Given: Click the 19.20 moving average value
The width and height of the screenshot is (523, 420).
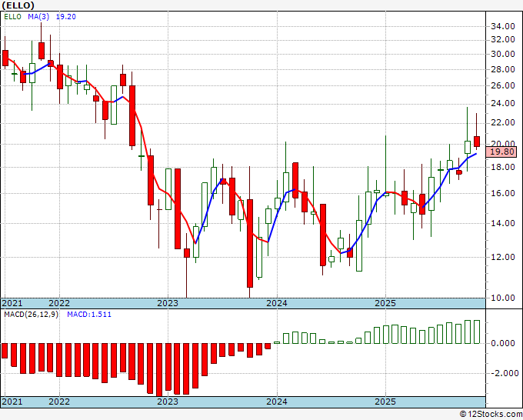Looking at the screenshot, I should point(65,17).
